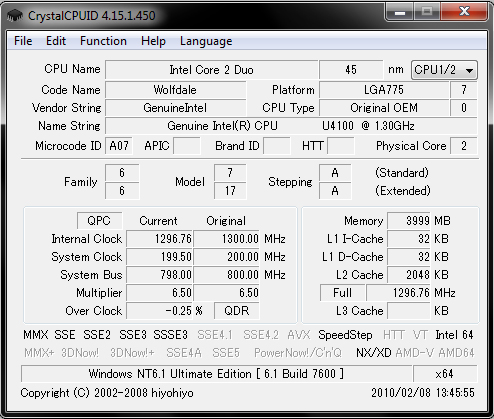Click the greyed-out VT label
The image size is (494, 419).
point(420,335)
